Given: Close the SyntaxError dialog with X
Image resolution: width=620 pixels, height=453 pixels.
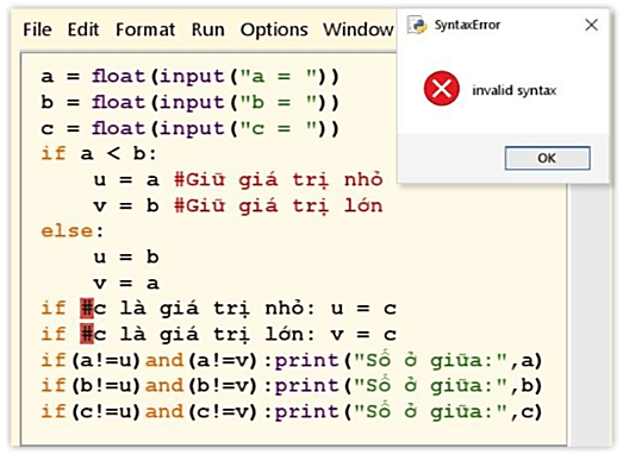Looking at the screenshot, I should pyautogui.click(x=591, y=24).
